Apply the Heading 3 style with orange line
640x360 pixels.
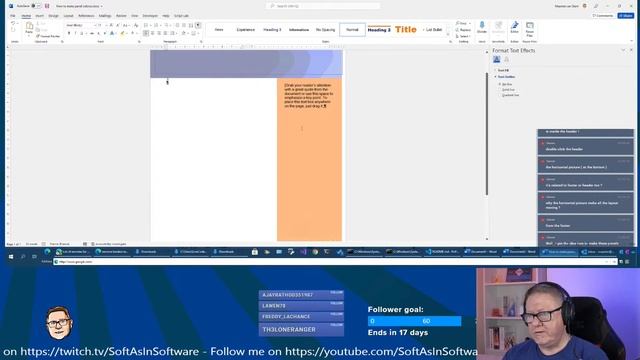[379, 30]
